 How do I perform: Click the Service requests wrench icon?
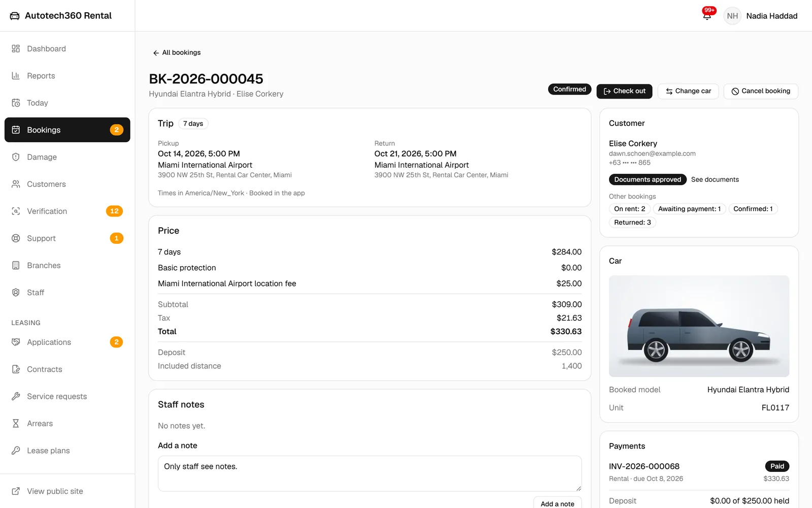[x=16, y=396]
